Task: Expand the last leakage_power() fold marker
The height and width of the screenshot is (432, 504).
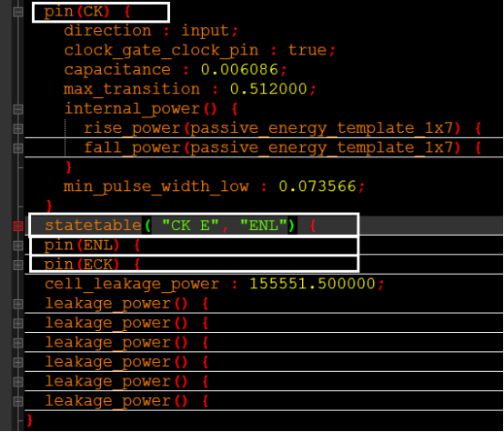Action: pyautogui.click(x=18, y=401)
